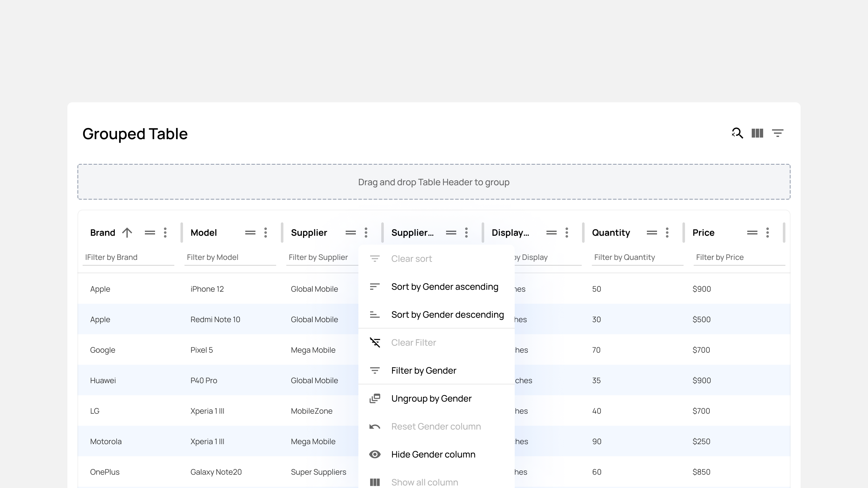Open the Brand column actions menu

165,233
